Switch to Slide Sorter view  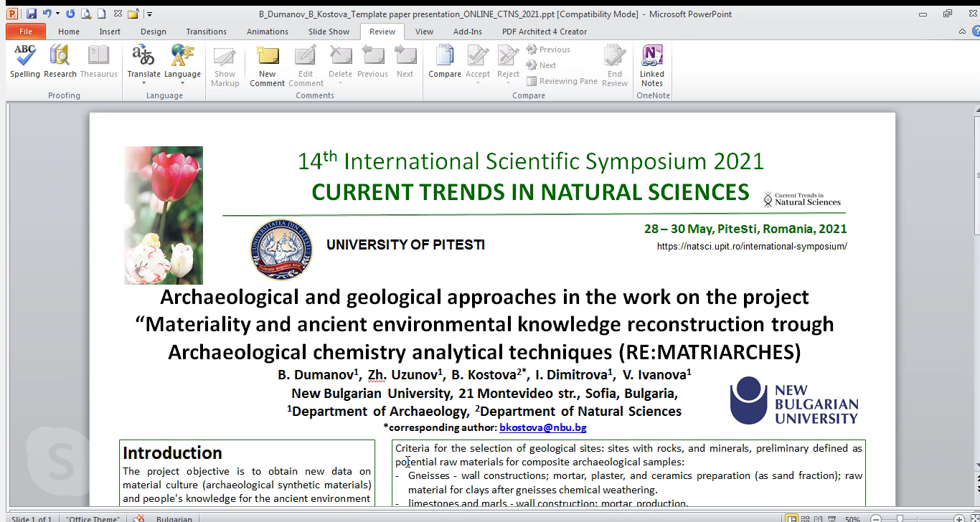pyautogui.click(x=805, y=518)
